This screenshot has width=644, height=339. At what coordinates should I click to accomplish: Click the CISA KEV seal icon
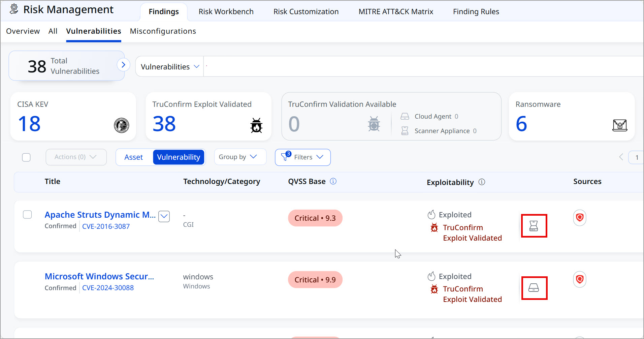[122, 125]
